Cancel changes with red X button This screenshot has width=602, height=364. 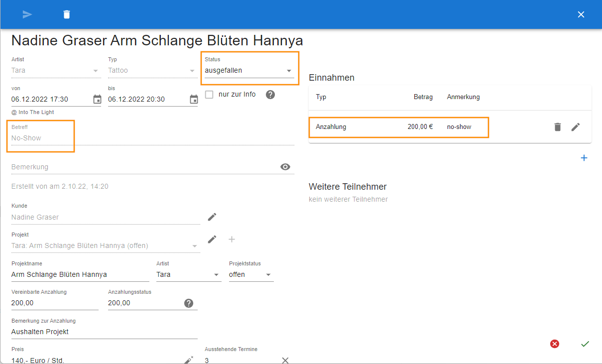pos(555,344)
